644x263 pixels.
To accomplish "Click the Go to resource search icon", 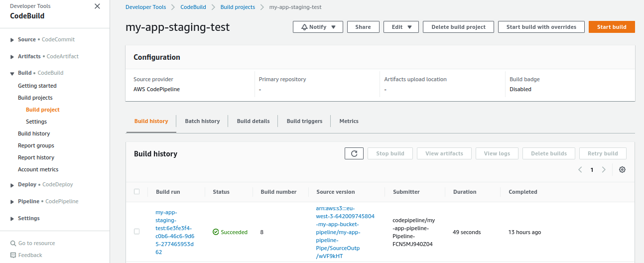I will tap(13, 243).
